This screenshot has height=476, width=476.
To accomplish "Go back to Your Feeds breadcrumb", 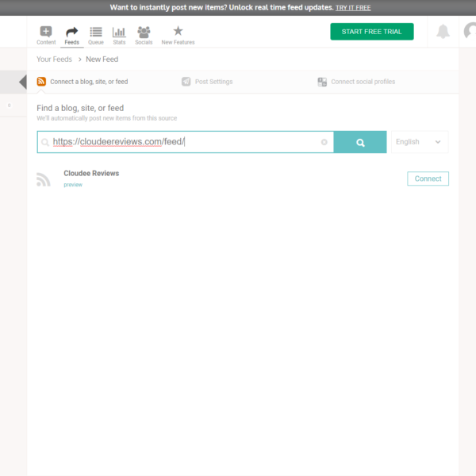I will (x=54, y=59).
